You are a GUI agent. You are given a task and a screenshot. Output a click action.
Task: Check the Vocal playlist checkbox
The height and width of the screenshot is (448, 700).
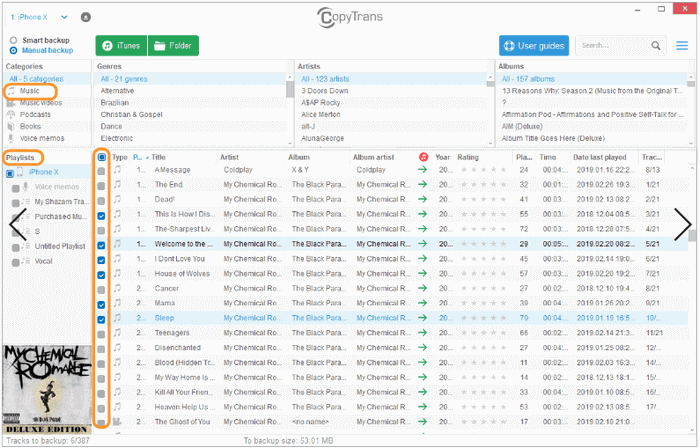16,263
